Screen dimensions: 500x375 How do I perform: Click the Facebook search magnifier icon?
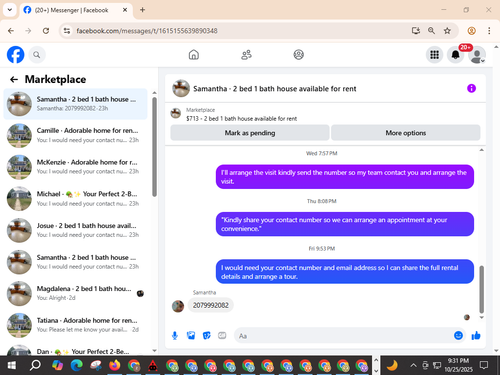tap(37, 55)
